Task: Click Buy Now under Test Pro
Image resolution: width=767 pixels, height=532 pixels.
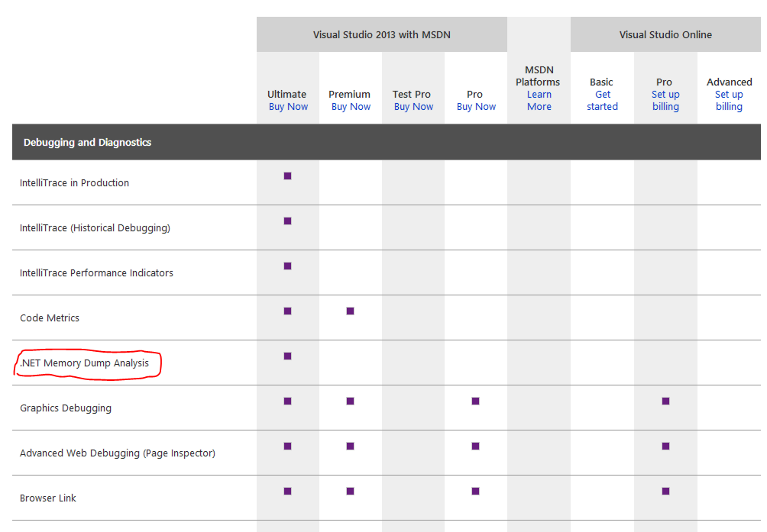Action: tap(413, 107)
